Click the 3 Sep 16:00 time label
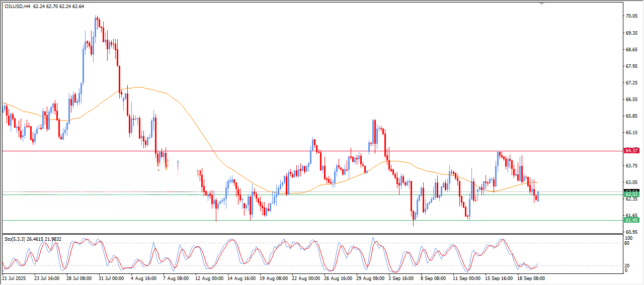Viewport: 644px width, 285px height. tap(402, 278)
